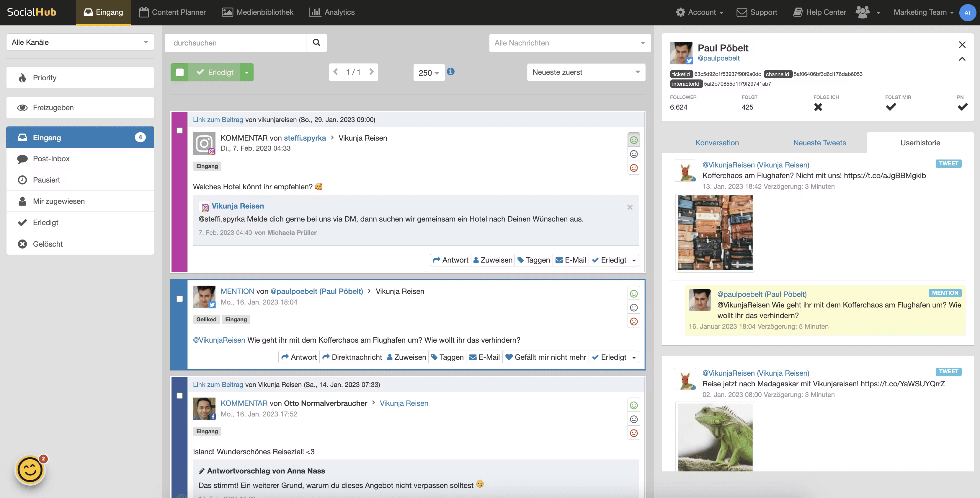Toggle the select-all checkbox beside Erledigt
The image size is (980, 498).
pyautogui.click(x=180, y=72)
